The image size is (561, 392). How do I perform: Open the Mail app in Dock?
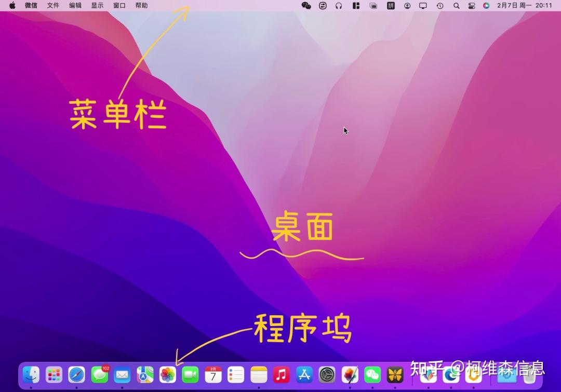coord(122,375)
